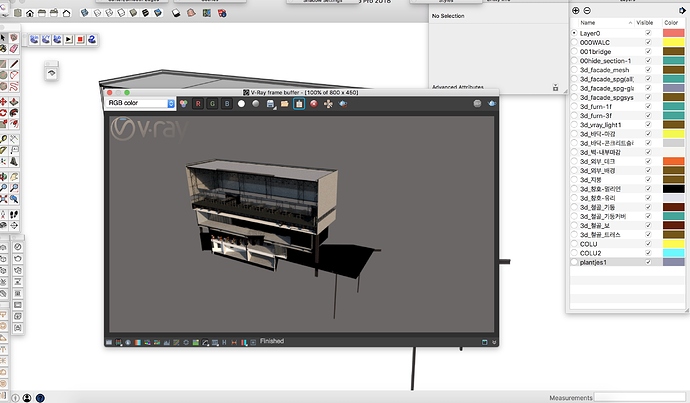Select the 3d_facade_spgsys layer name
This screenshot has height=403, width=690.
coord(606,97)
